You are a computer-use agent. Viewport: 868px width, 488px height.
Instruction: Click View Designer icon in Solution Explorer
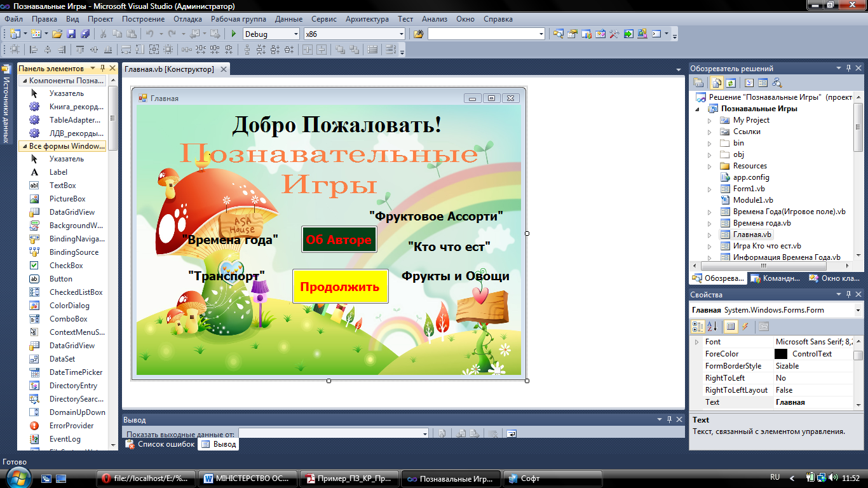[763, 83]
